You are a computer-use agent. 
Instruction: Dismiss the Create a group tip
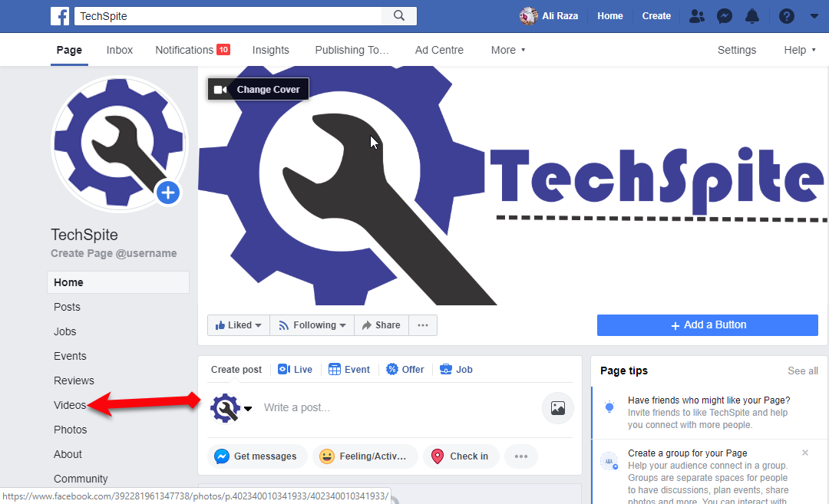[804, 453]
